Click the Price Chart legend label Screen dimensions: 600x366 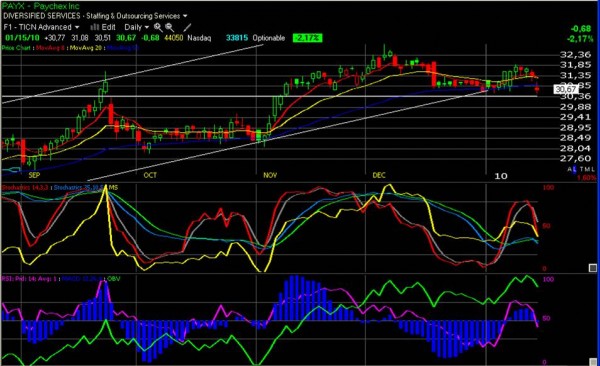point(17,48)
